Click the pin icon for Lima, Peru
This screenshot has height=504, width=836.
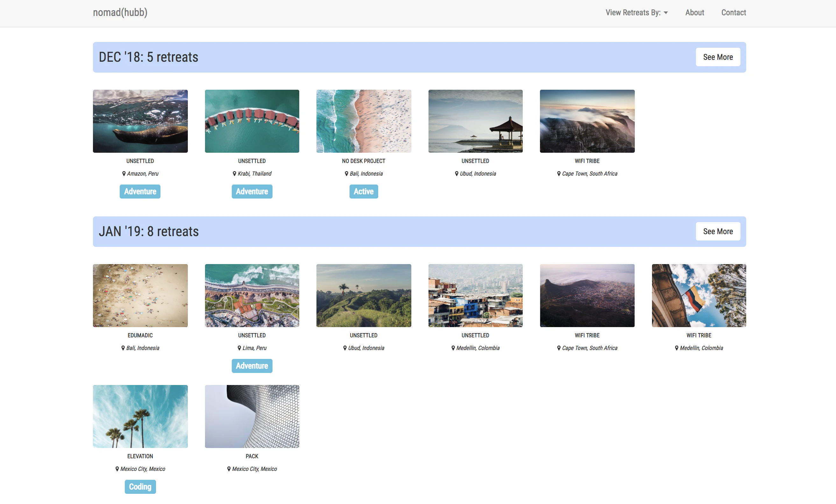click(239, 348)
